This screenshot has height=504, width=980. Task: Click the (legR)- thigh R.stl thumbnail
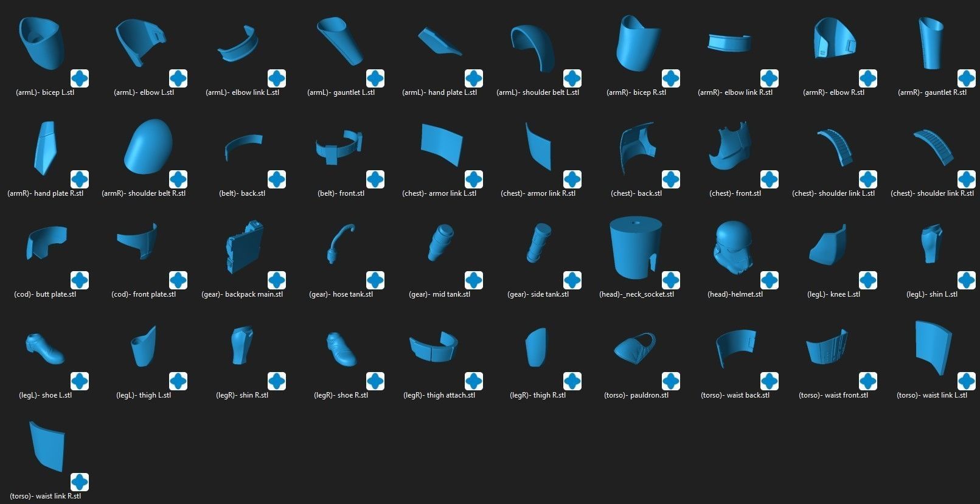(536, 347)
